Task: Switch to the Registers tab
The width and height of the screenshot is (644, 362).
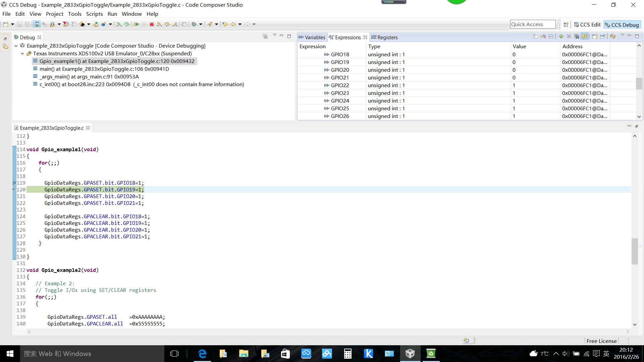Action: point(384,37)
